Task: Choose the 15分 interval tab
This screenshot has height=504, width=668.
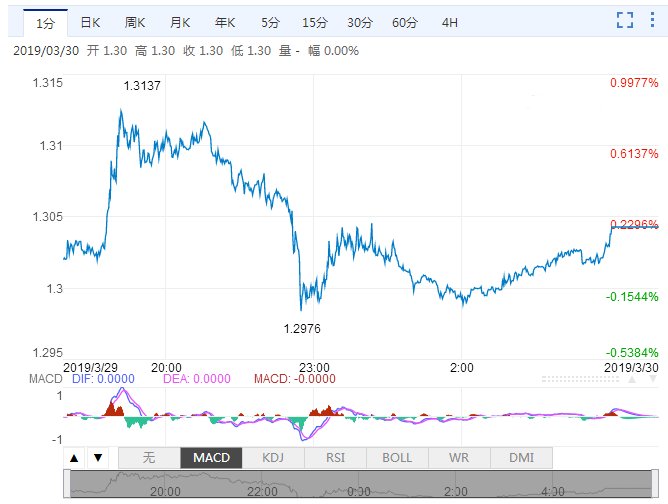Action: [x=314, y=22]
